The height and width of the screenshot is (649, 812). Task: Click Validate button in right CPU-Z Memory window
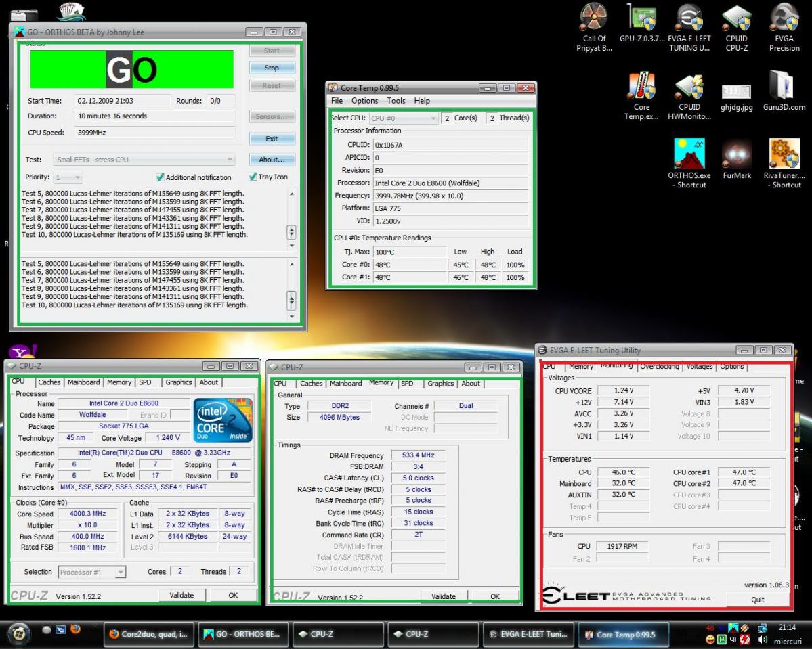tap(444, 596)
